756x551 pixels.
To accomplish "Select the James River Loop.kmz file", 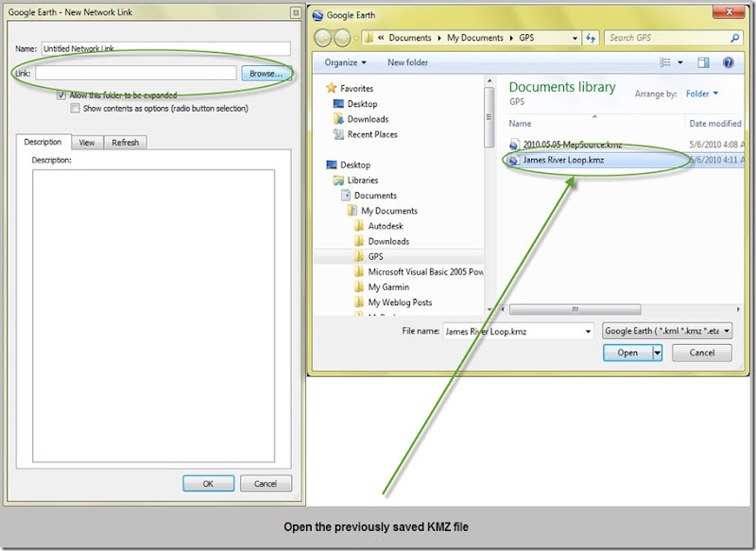I will coord(563,160).
